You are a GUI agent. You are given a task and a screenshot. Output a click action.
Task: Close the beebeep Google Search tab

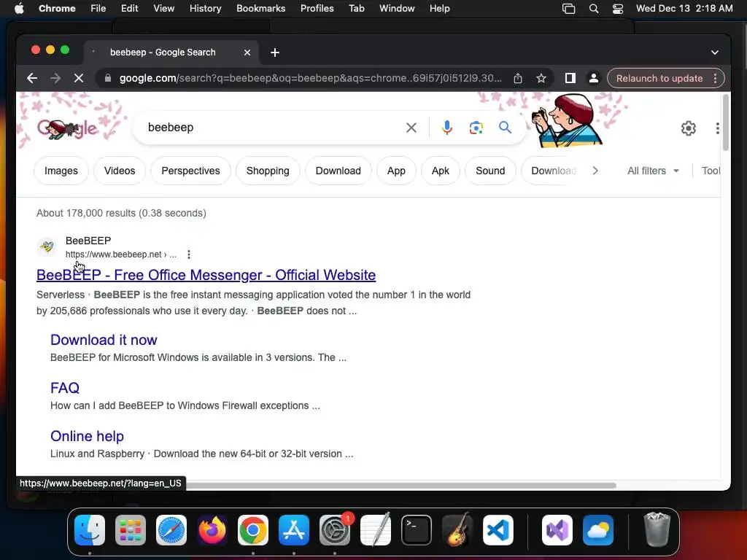click(247, 52)
